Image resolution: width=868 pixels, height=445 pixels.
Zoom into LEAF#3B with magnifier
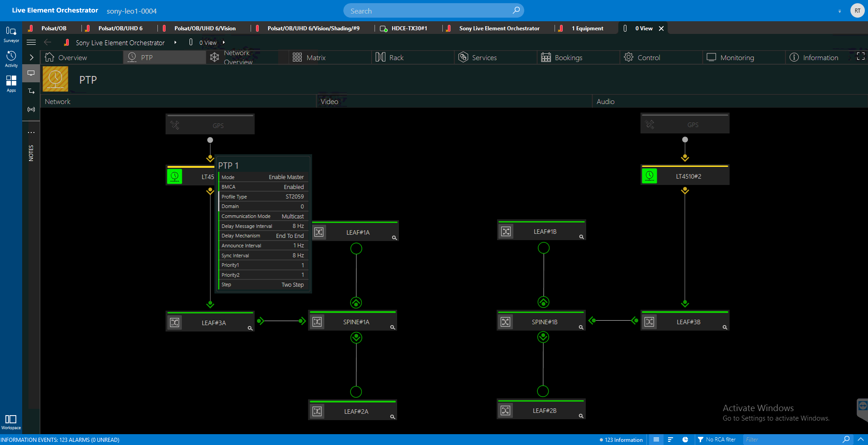coord(725,327)
